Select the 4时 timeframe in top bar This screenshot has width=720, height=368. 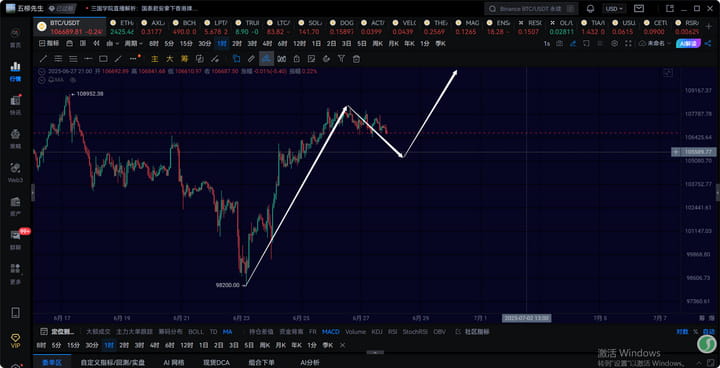(x=267, y=43)
